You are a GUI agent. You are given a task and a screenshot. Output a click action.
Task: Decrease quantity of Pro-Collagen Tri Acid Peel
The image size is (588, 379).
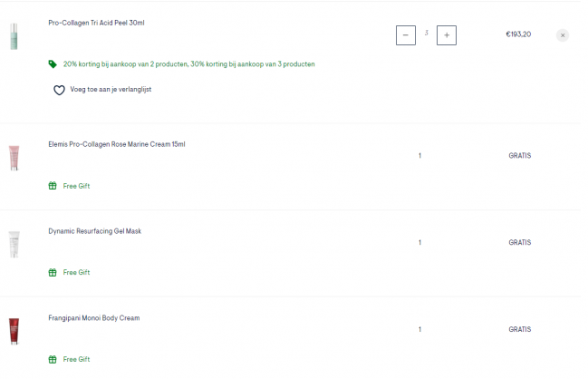click(405, 35)
